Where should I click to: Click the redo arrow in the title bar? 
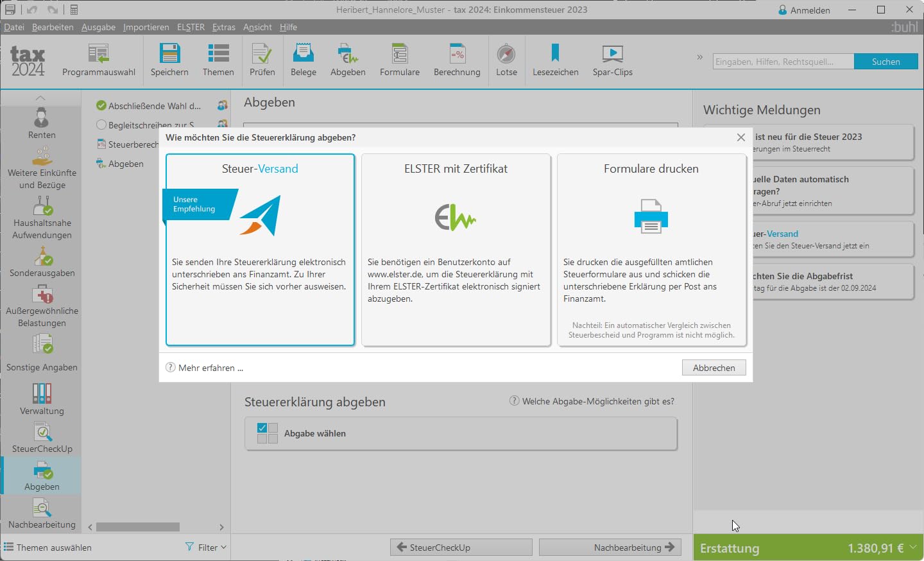tap(53, 10)
